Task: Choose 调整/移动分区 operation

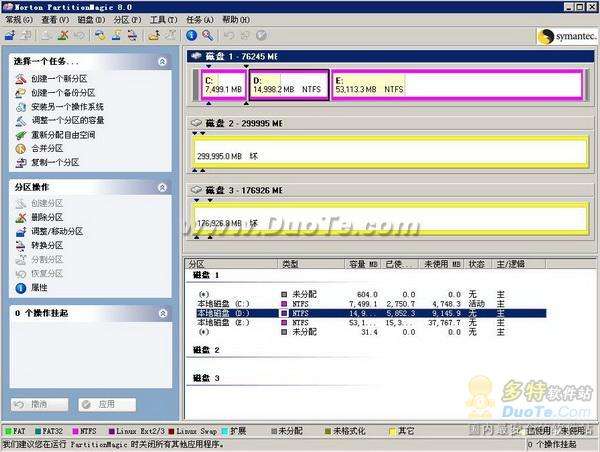Action: point(57,231)
